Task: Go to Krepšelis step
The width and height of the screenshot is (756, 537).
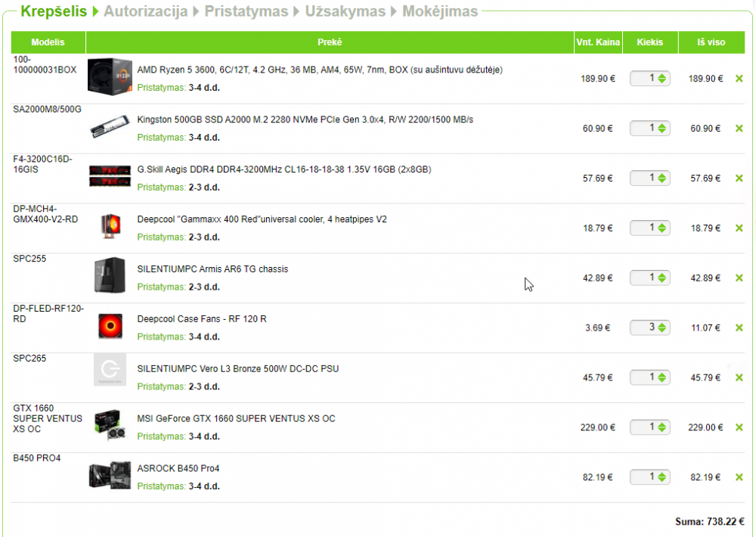Action: (54, 11)
